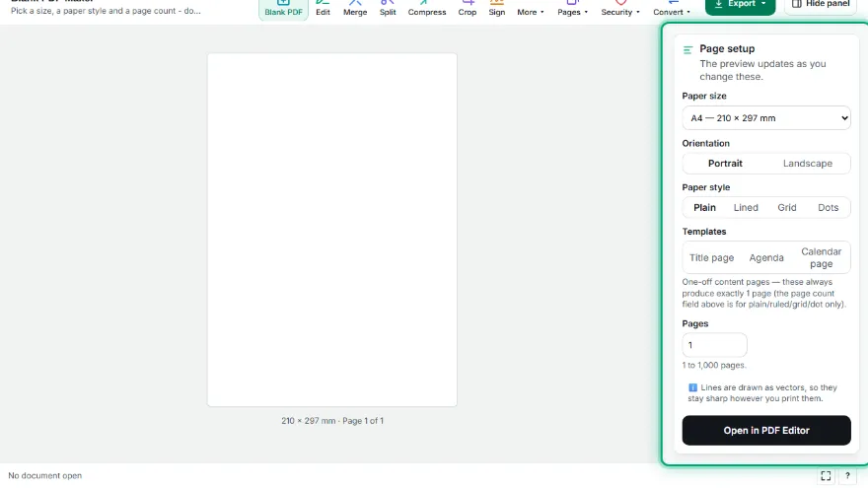Select the Merge tool
The height and width of the screenshot is (488, 868).
tap(355, 8)
